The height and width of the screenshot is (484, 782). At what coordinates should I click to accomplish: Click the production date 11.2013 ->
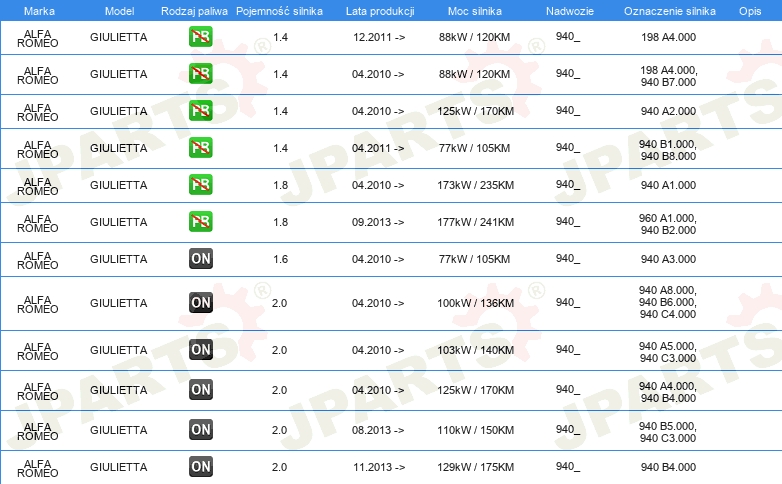coord(379,467)
